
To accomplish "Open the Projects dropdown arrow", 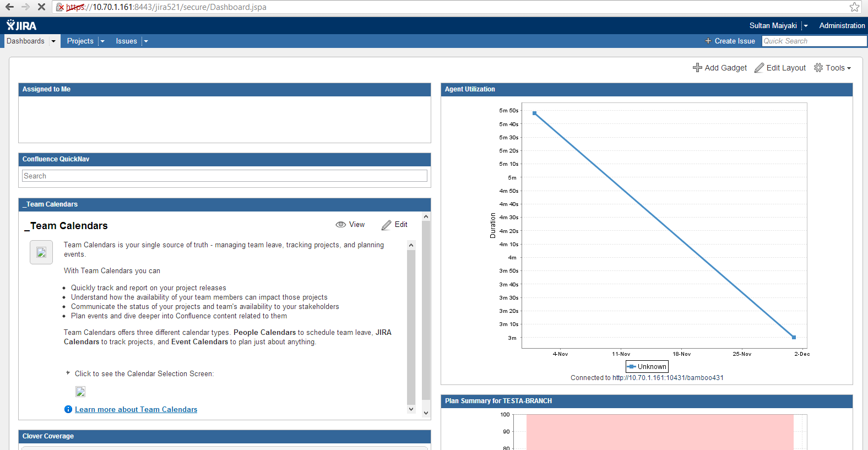I will (102, 41).
